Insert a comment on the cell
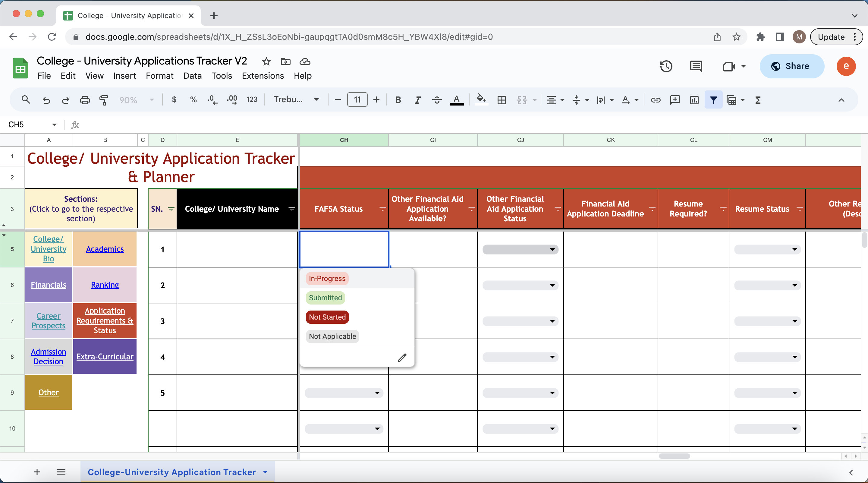868x483 pixels. pos(675,100)
